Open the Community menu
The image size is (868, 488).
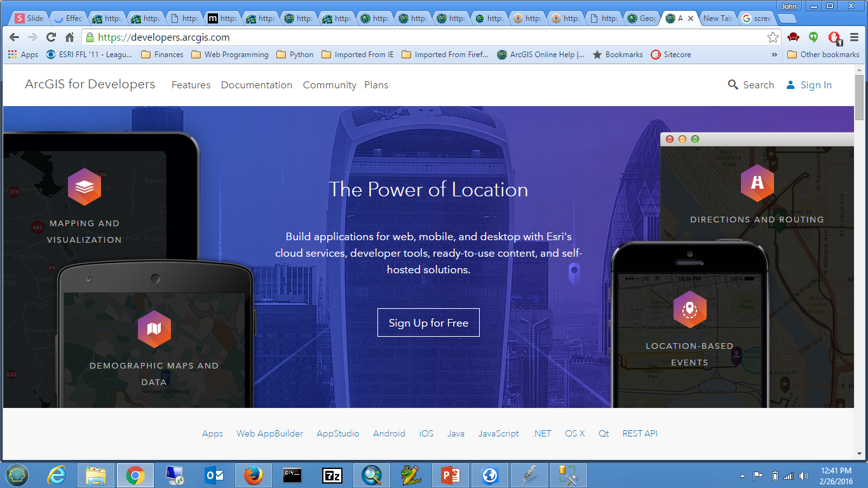(x=329, y=85)
